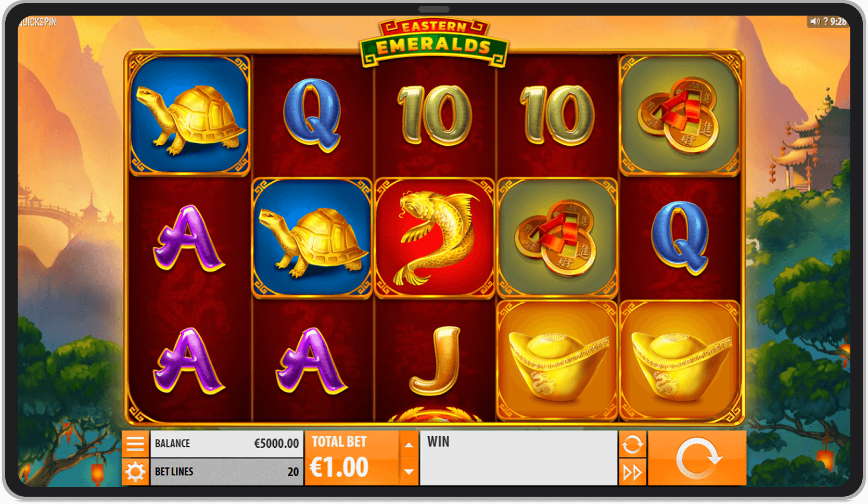Enable autoplay with the circular arrows icon
Screen dimensions: 868x504
[x=632, y=444]
